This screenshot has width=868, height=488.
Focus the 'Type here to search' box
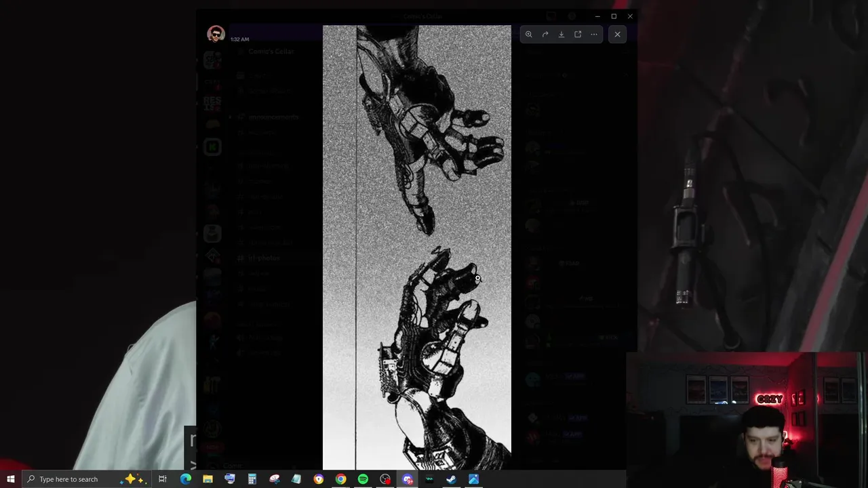(x=86, y=479)
